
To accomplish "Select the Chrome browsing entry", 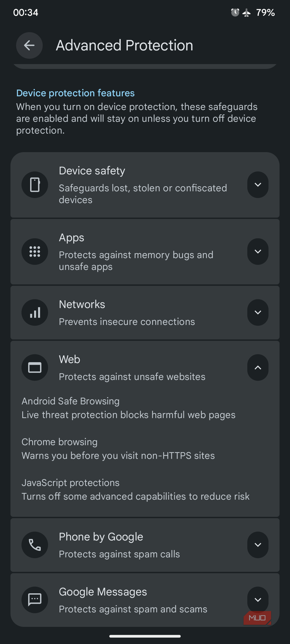I will [x=118, y=449].
